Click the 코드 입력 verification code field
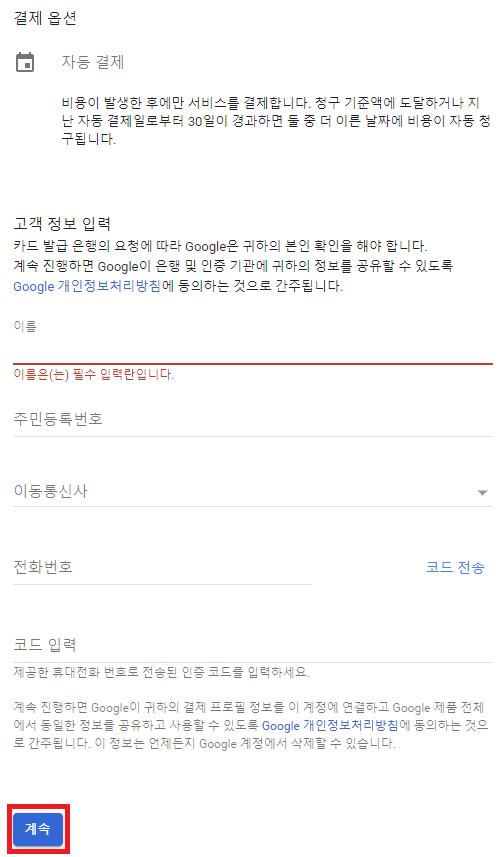 tap(253, 645)
